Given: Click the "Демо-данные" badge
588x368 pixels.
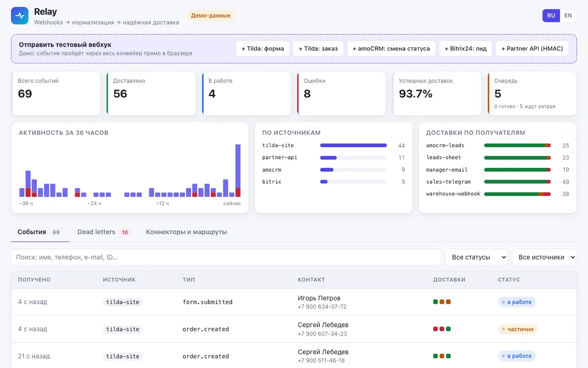Looking at the screenshot, I should (211, 16).
